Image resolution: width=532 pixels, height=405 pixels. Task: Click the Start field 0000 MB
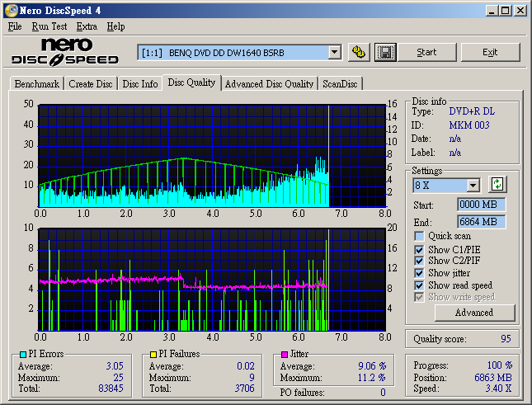coord(481,205)
